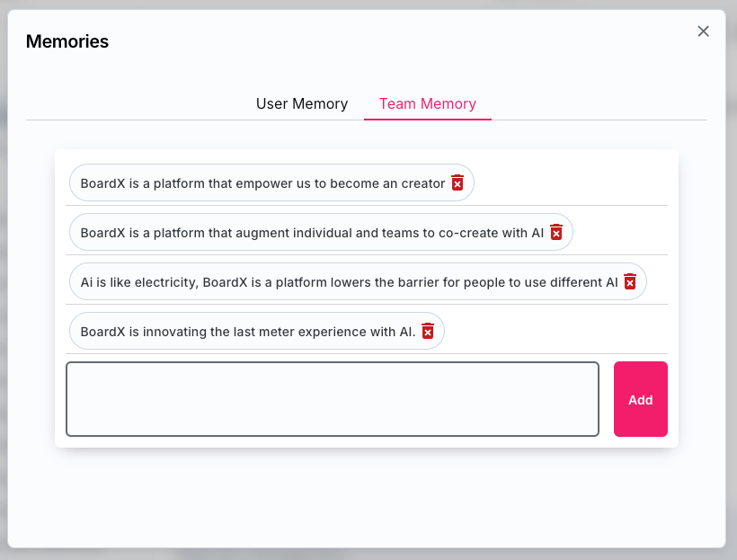Viewport: 737px width, 560px height.
Task: Click the "BoardX is innovating" memory text
Action: (x=247, y=331)
